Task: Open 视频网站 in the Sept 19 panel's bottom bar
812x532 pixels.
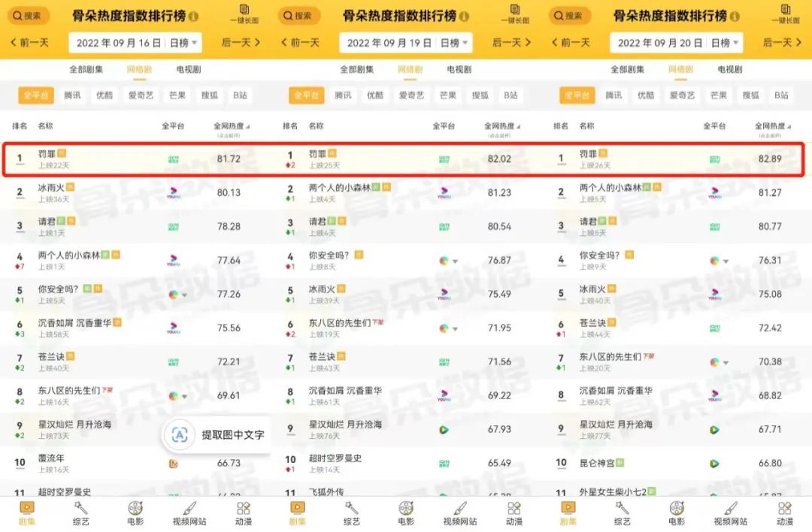Action: point(460,513)
